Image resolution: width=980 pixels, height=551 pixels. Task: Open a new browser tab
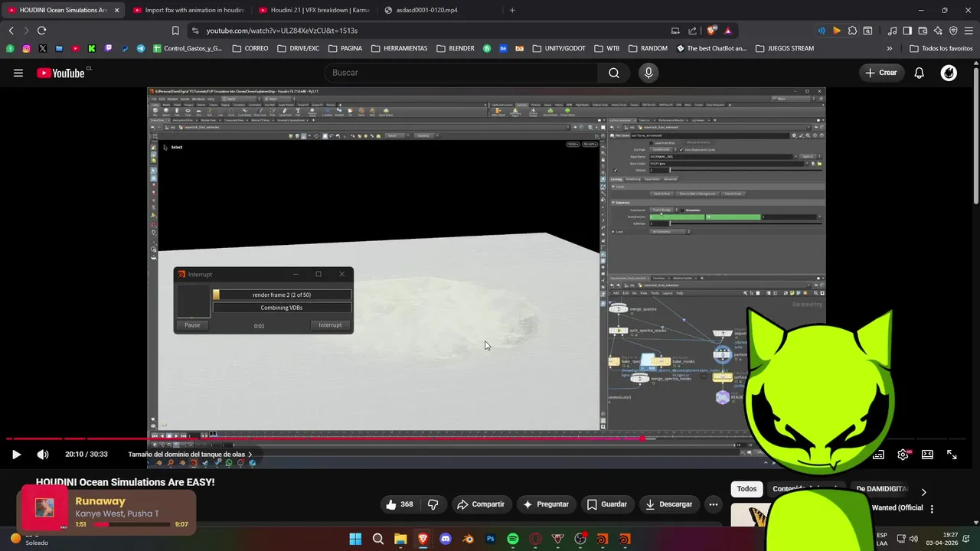[512, 10]
